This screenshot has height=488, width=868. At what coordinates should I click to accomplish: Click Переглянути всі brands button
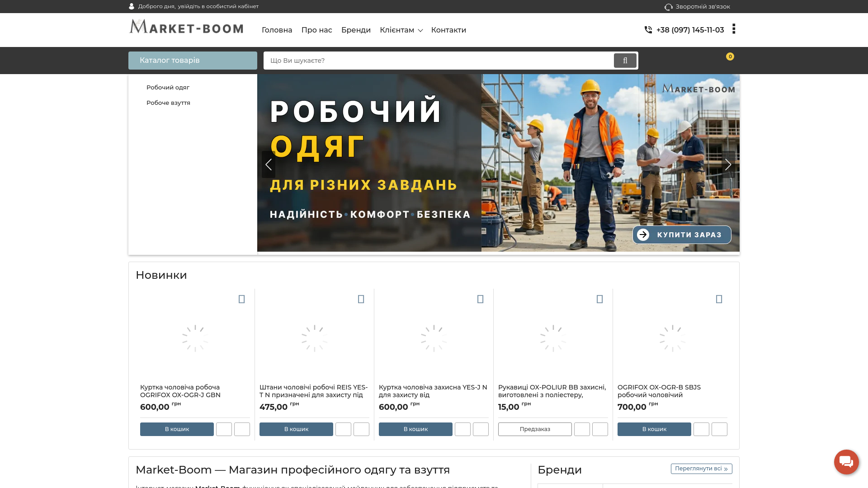tap(702, 469)
